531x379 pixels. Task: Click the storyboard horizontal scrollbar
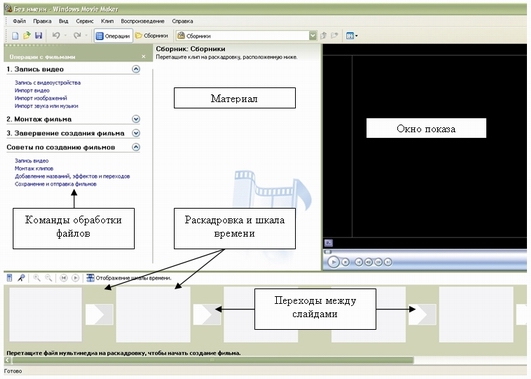[212, 360]
